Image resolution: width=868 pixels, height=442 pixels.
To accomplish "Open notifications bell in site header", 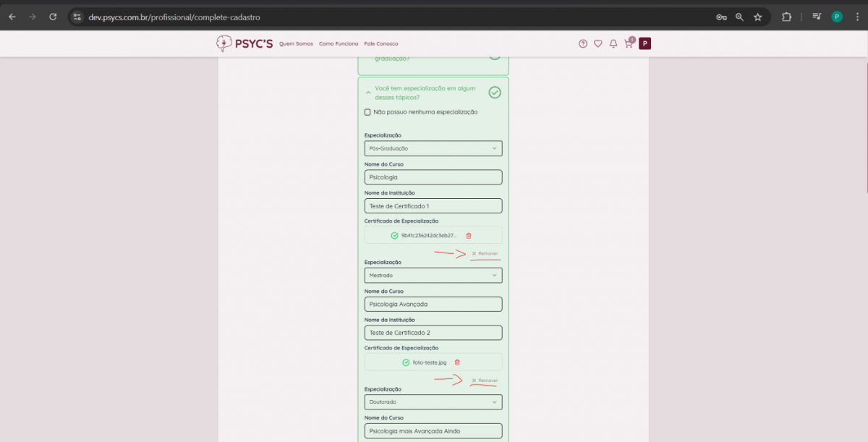I will pos(613,43).
